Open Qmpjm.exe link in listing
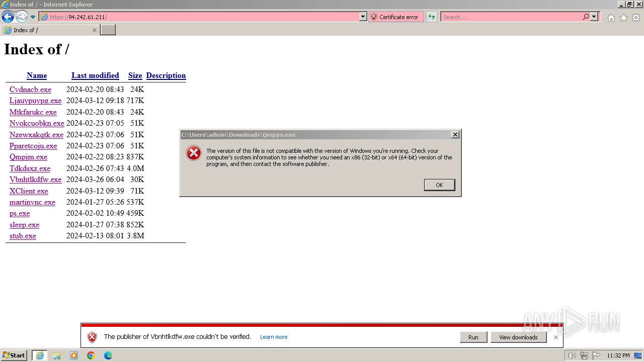This screenshot has height=362, width=644. click(28, 157)
